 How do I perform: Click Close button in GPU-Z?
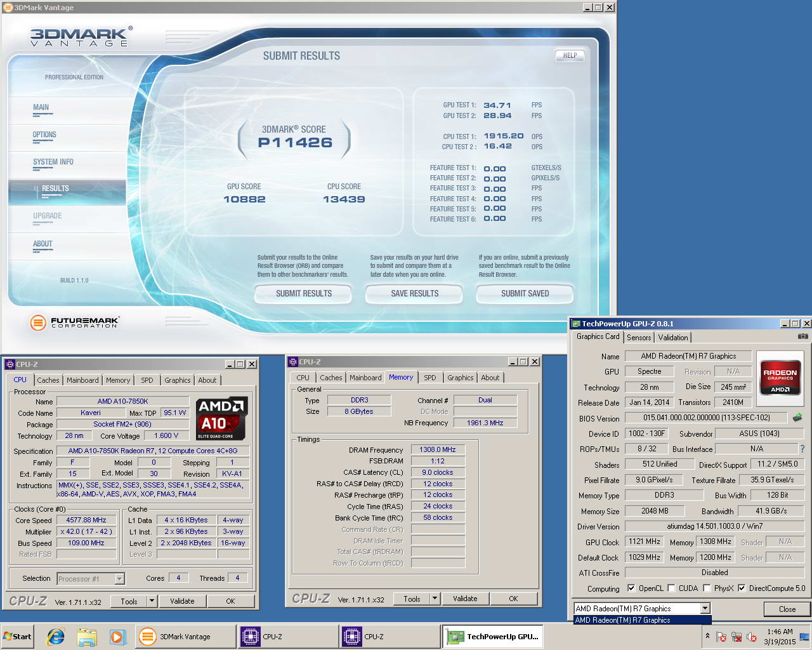[x=787, y=609]
